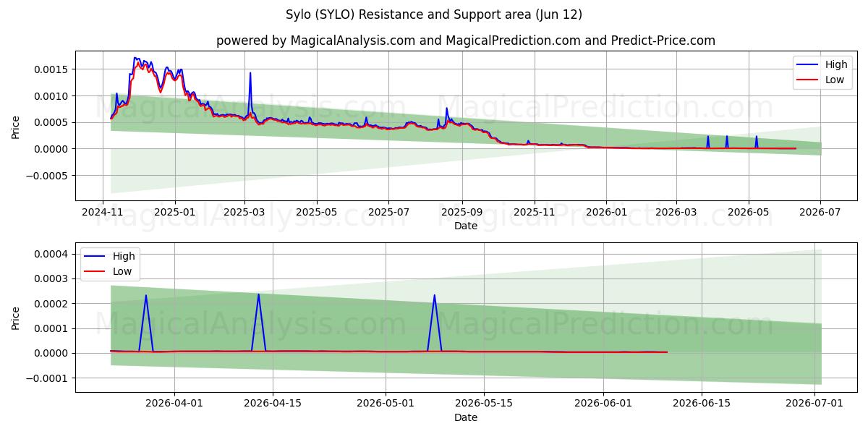This screenshot has height=434, width=868.
Task: Click the '0.0005' y-axis label on the upper chart
Action: pos(52,122)
